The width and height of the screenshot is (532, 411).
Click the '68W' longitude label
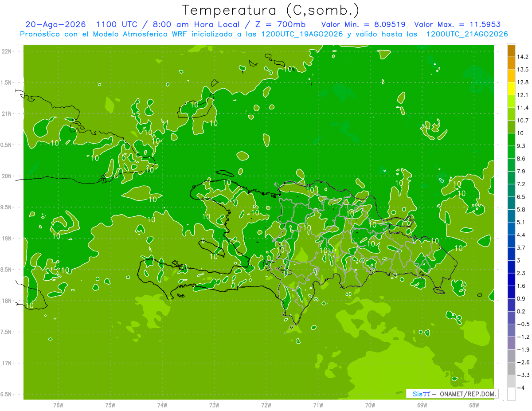coord(474,405)
